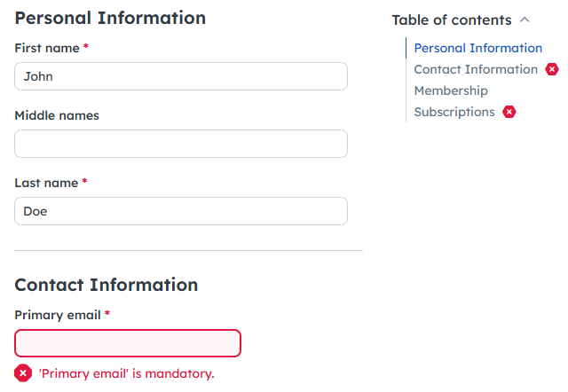Screen dimensions: 568x392
Task: Click into the empty Middle names field
Action: (181, 144)
